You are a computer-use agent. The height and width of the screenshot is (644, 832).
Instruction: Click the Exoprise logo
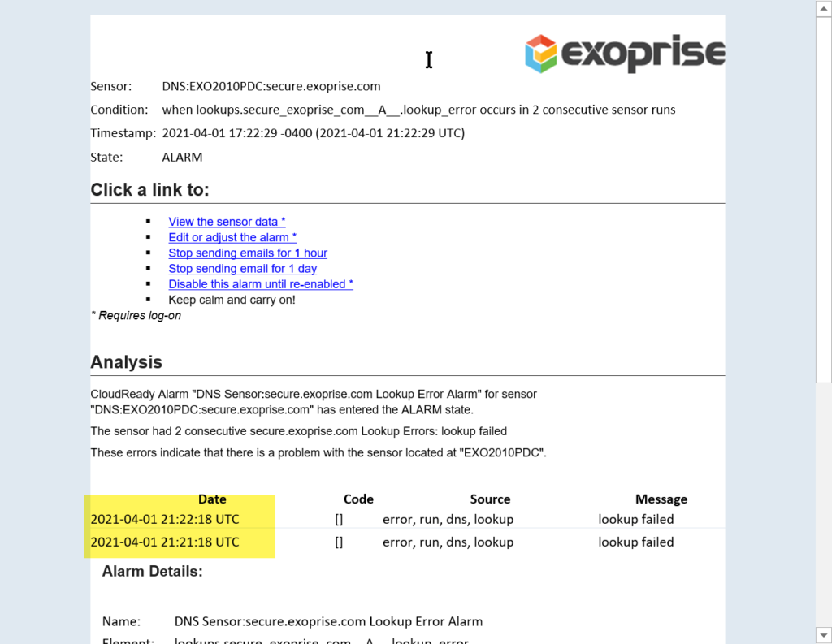click(625, 53)
